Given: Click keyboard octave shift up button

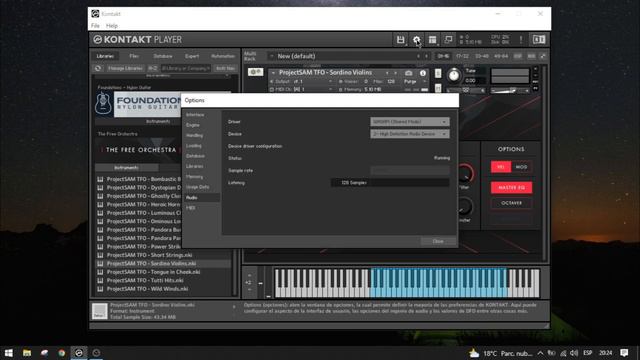Looking at the screenshot, I should pos(249,275).
